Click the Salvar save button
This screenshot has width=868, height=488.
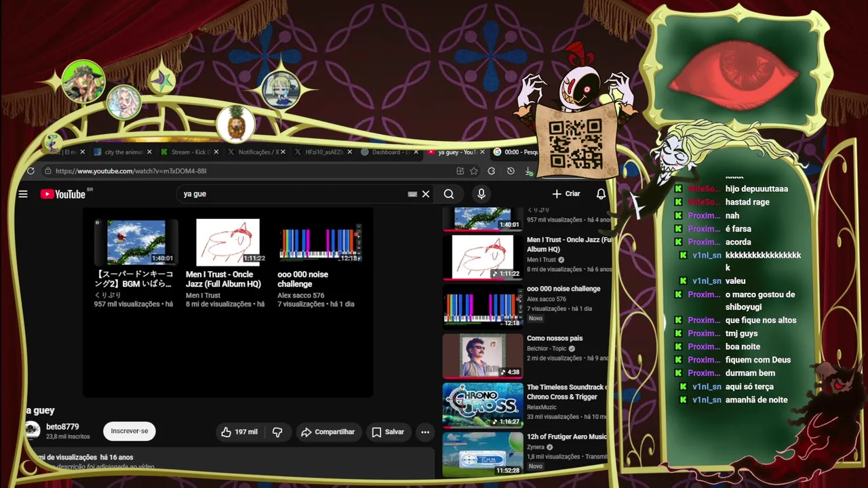388,432
